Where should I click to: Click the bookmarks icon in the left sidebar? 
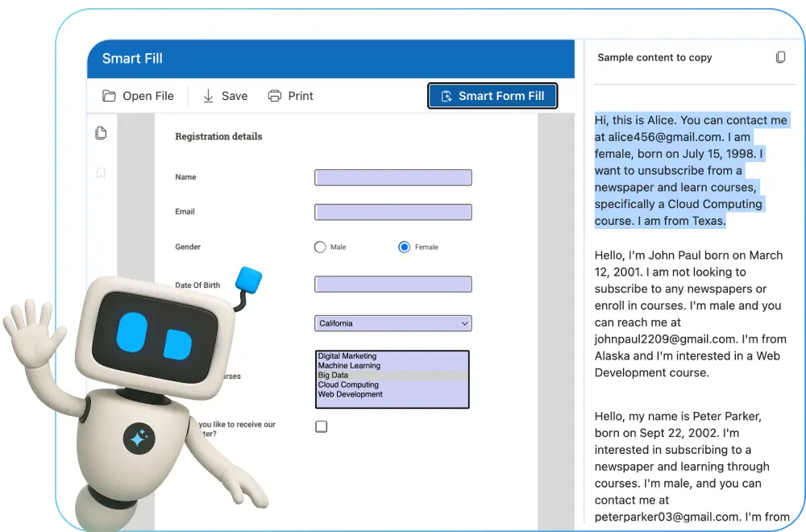[101, 172]
